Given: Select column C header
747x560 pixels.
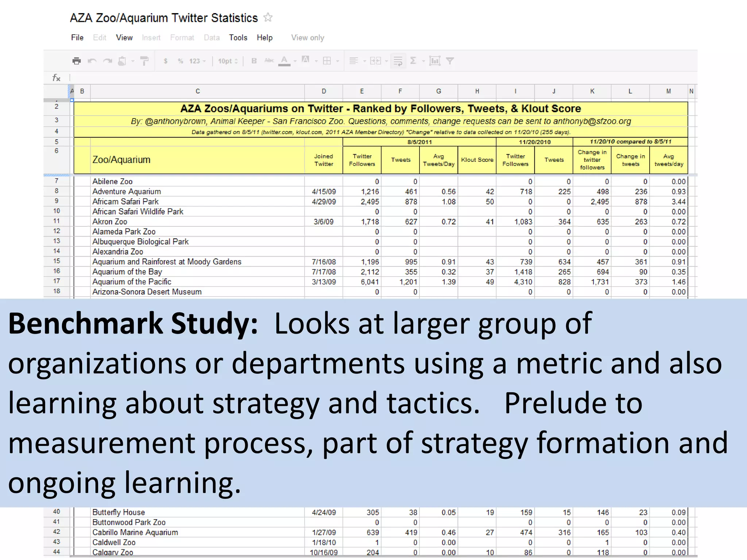Looking at the screenshot, I should 197,91.
